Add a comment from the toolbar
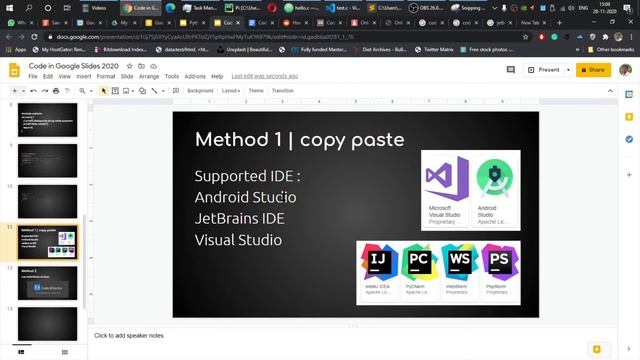The image size is (640, 360). pyautogui.click(x=176, y=91)
